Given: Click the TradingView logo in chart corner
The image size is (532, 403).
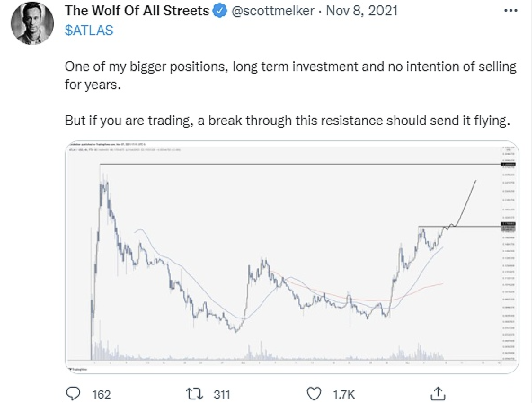Looking at the screenshot, I should [x=78, y=369].
